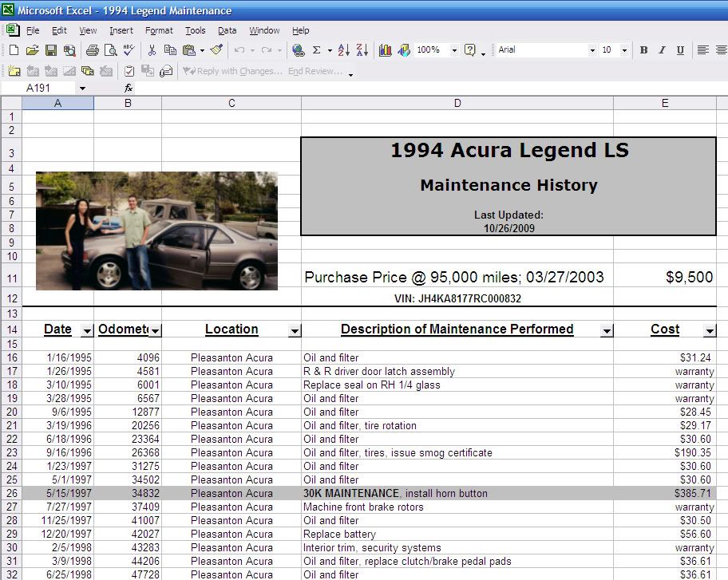The image size is (728, 580).
Task: Open the AutoSum functions arrow
Action: tap(330, 50)
